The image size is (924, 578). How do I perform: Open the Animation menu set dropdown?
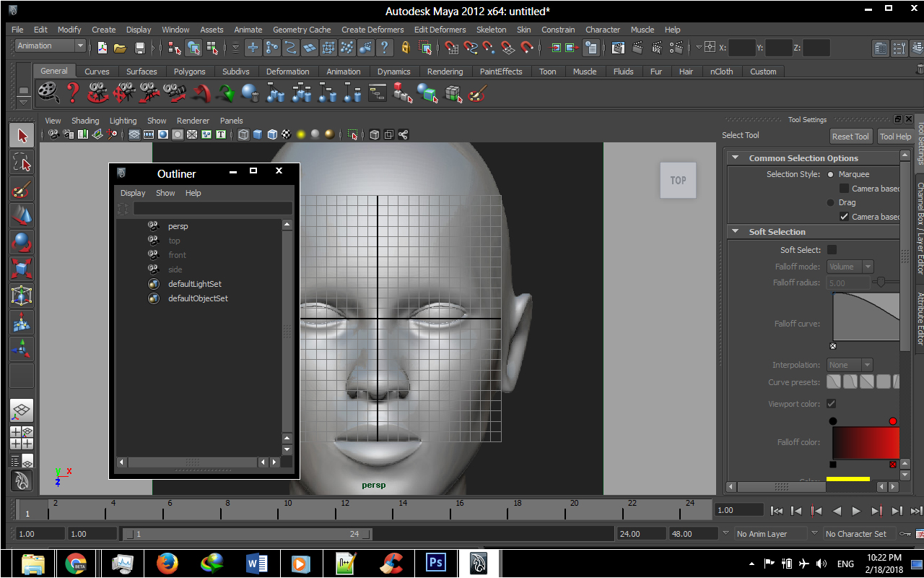50,46
